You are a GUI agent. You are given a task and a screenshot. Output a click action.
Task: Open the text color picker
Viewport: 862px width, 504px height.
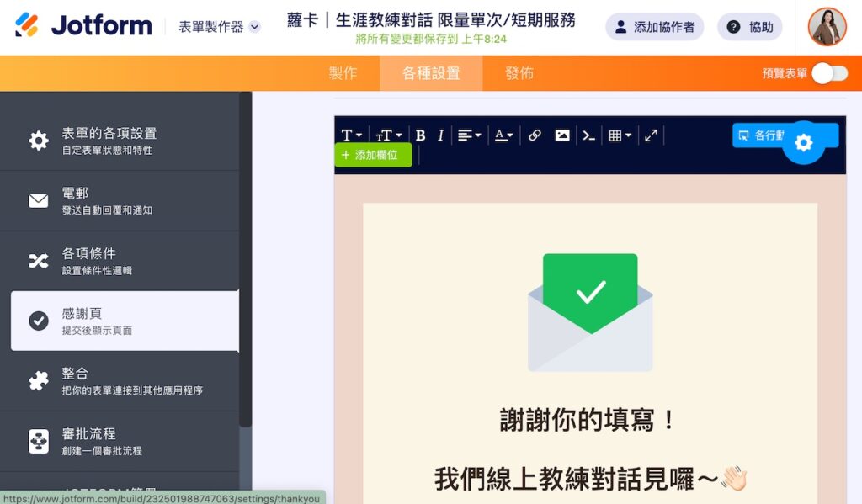503,135
